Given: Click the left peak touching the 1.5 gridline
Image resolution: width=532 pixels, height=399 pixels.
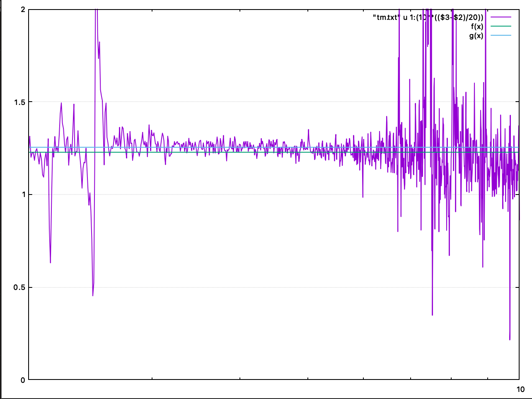Looking at the screenshot, I should coord(61,103).
